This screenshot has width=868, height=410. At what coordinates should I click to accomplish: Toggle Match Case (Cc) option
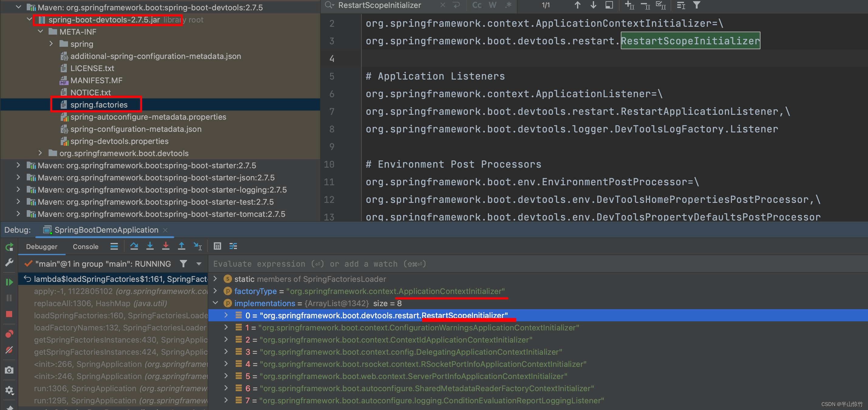coord(477,5)
